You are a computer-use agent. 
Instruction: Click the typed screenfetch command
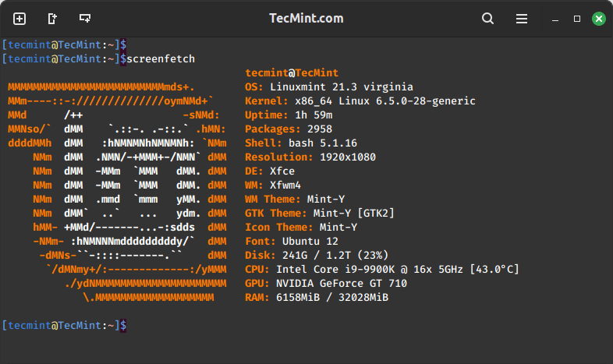pyautogui.click(x=161, y=58)
